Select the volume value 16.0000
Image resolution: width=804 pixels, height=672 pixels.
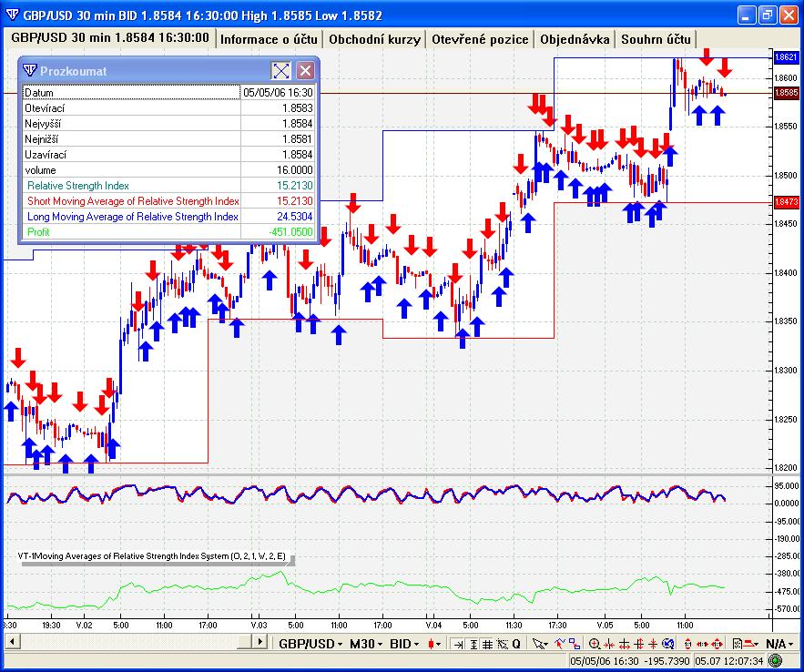click(295, 169)
